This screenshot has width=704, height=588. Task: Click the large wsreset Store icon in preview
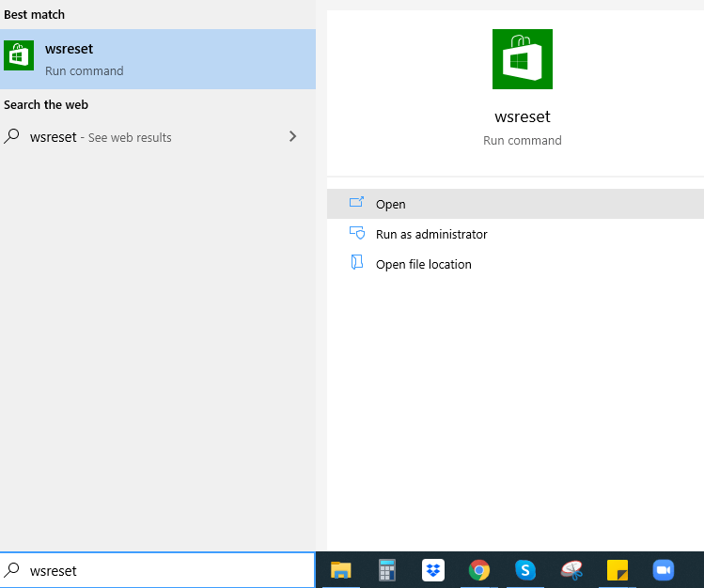coord(522,59)
